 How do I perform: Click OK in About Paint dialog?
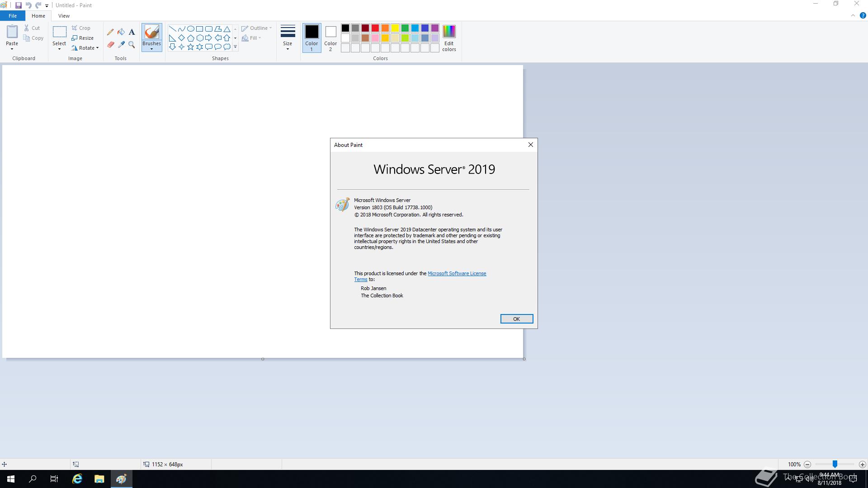click(x=516, y=319)
